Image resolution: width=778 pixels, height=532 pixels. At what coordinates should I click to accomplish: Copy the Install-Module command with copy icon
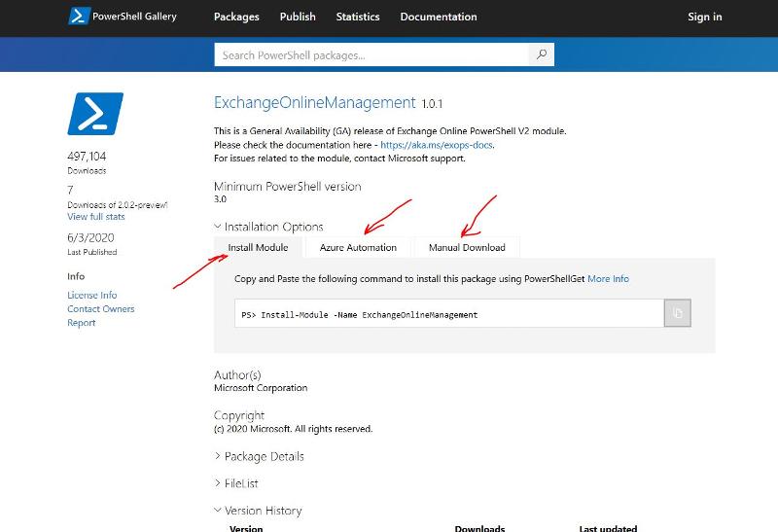pyautogui.click(x=677, y=313)
